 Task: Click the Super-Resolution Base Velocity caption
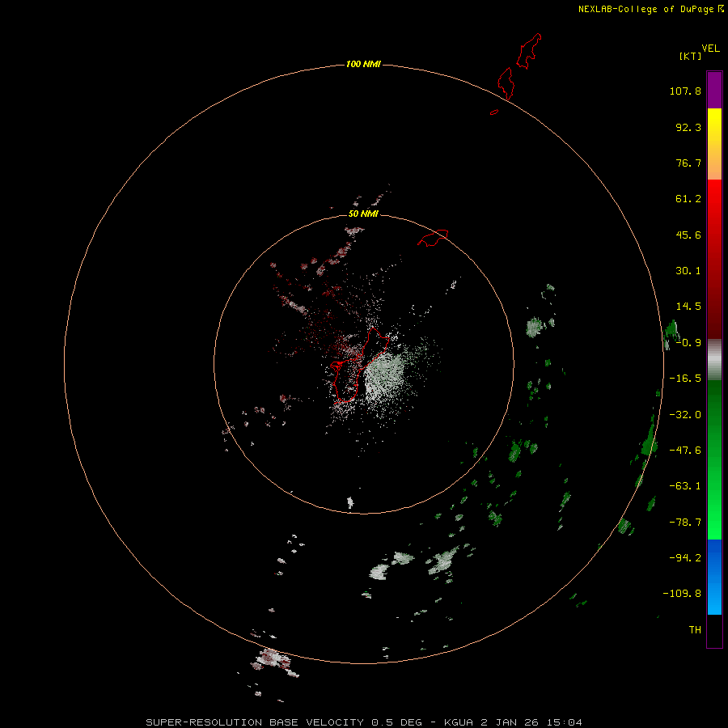[x=363, y=722]
